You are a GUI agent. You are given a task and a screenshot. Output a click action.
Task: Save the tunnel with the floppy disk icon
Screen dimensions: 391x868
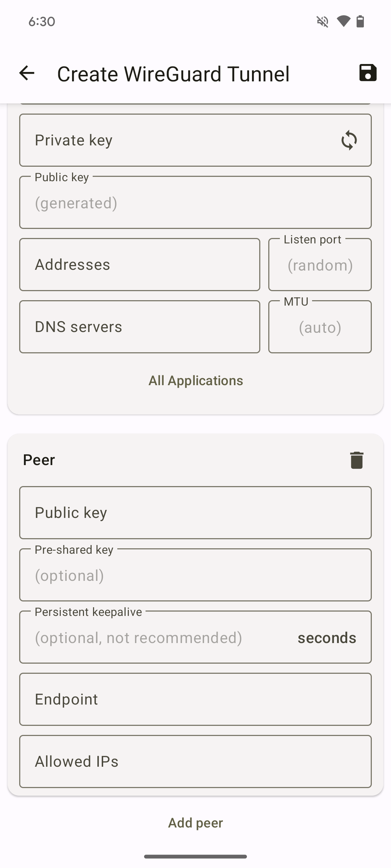(368, 73)
